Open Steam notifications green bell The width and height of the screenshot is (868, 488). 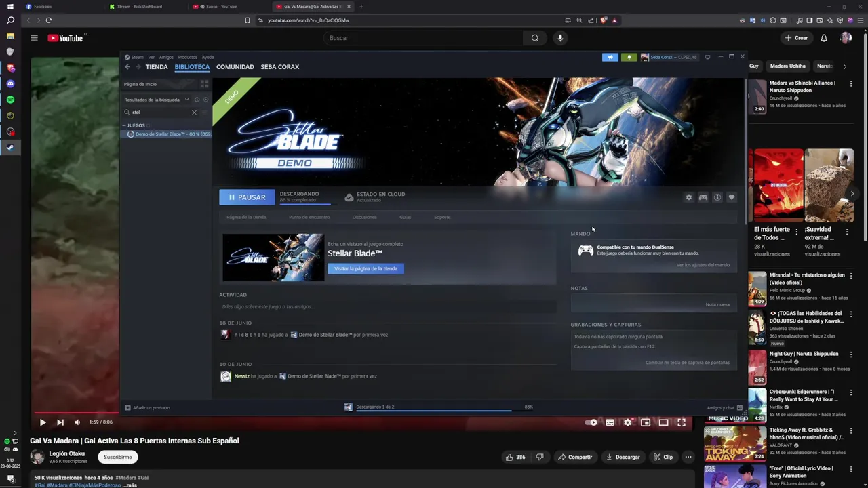click(x=629, y=57)
